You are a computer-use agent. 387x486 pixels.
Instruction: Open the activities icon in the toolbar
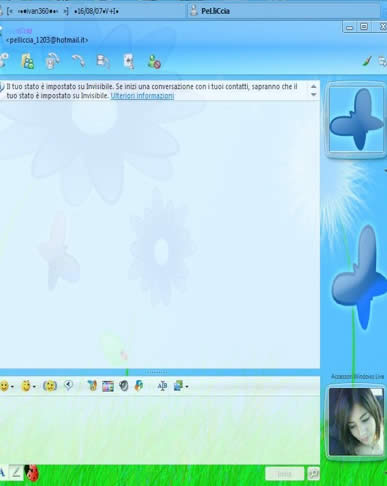click(x=103, y=62)
